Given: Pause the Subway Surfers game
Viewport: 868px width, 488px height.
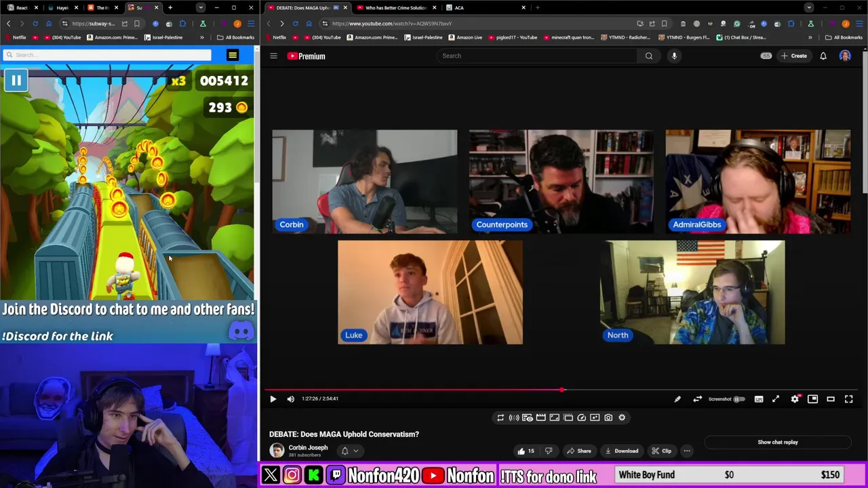Looking at the screenshot, I should click(x=16, y=81).
